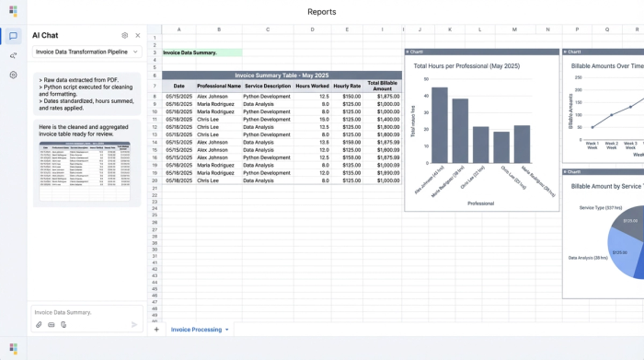The image size is (644, 360).
Task: Click the sidebar icon below the chat icon
Action: coord(13,55)
